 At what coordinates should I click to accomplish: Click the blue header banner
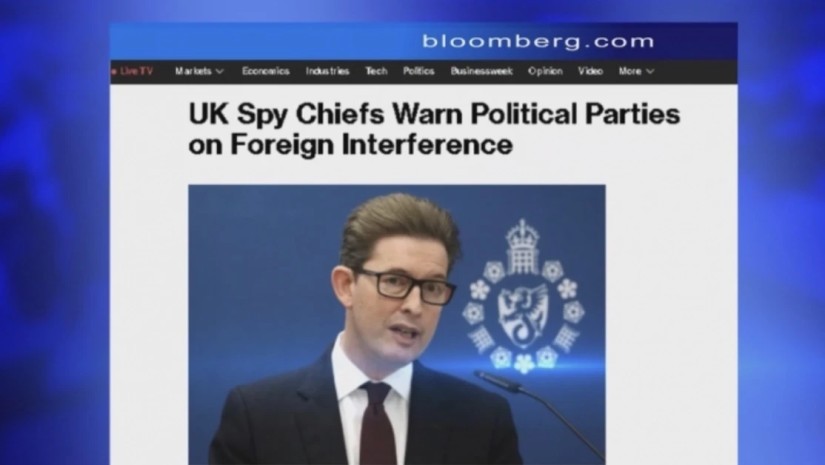(x=424, y=41)
